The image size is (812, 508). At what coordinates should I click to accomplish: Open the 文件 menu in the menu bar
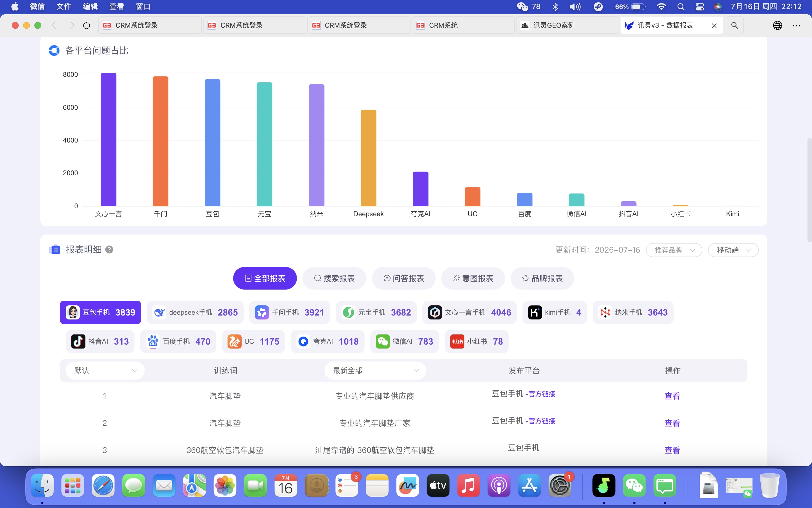64,7
